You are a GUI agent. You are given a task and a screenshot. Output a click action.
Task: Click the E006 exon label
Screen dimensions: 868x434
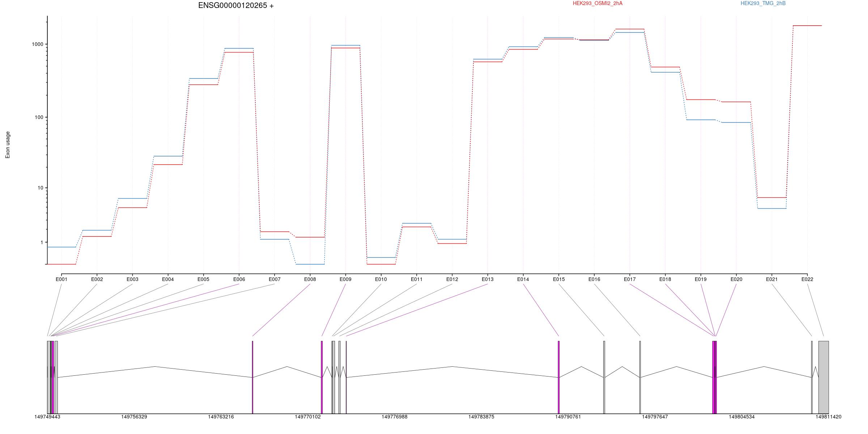(x=239, y=279)
